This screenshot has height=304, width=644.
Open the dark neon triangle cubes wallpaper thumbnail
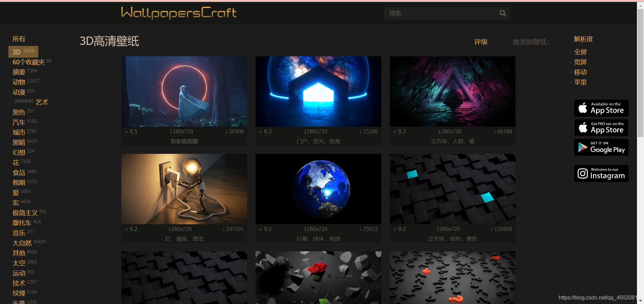pyautogui.click(x=452, y=91)
